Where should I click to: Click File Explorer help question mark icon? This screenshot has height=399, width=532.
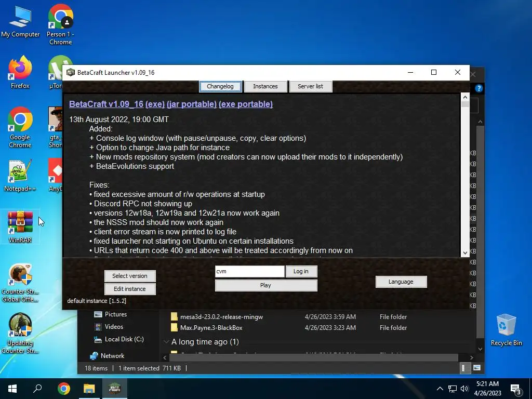coord(478,88)
